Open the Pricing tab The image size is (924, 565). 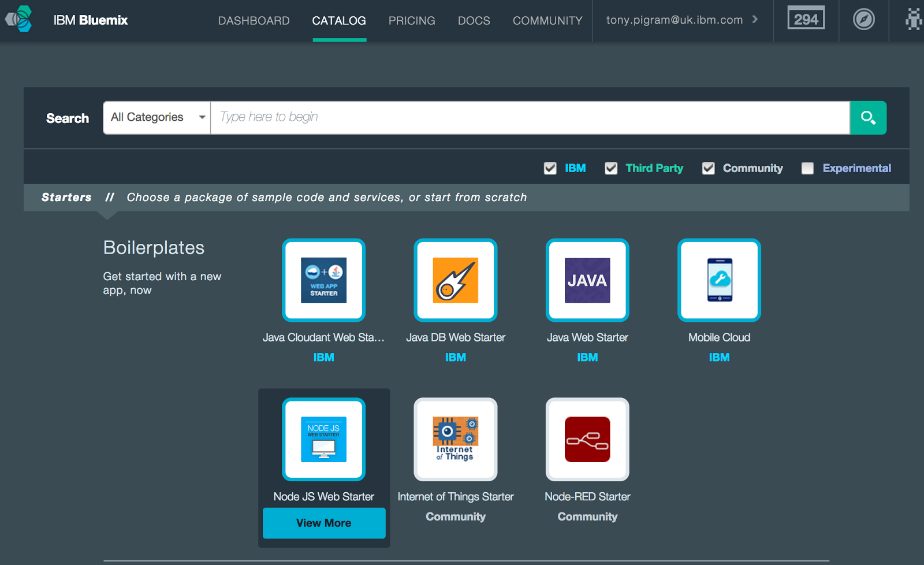412,21
